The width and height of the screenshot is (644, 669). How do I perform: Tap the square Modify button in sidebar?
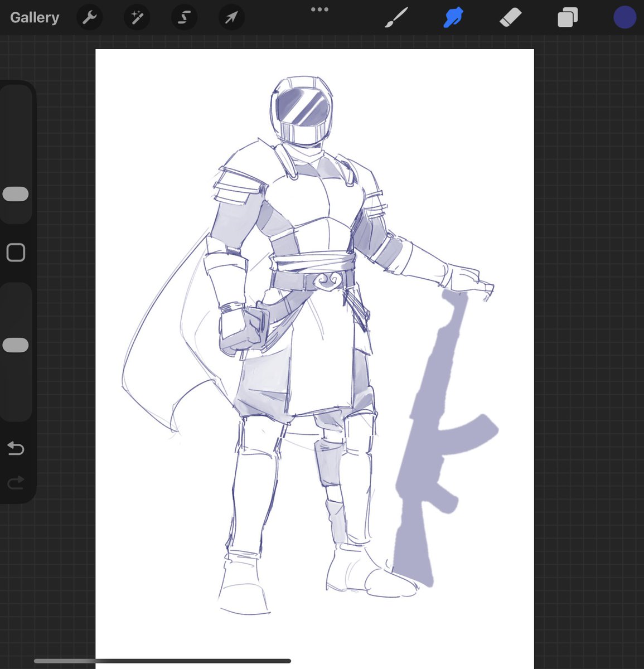tap(16, 253)
